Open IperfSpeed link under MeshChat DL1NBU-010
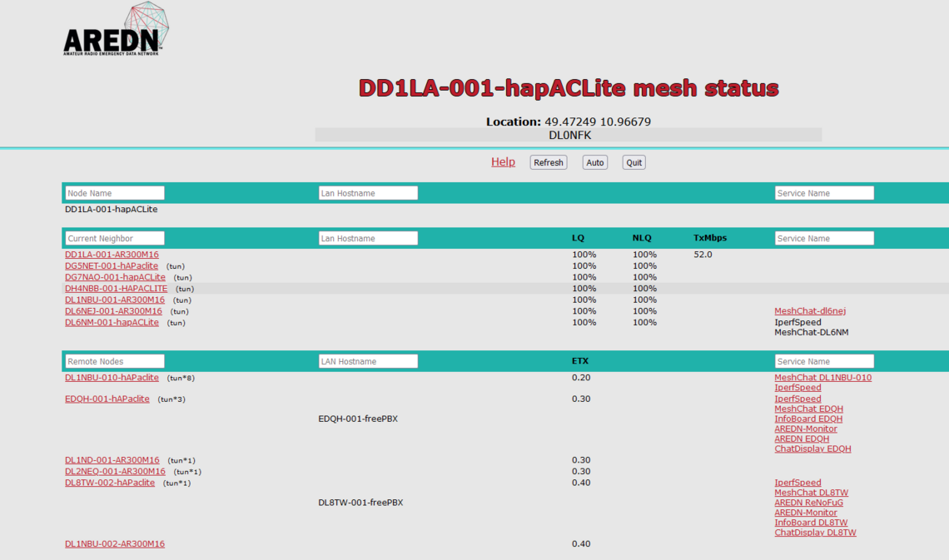Viewport: 949px width, 560px height. coord(797,388)
